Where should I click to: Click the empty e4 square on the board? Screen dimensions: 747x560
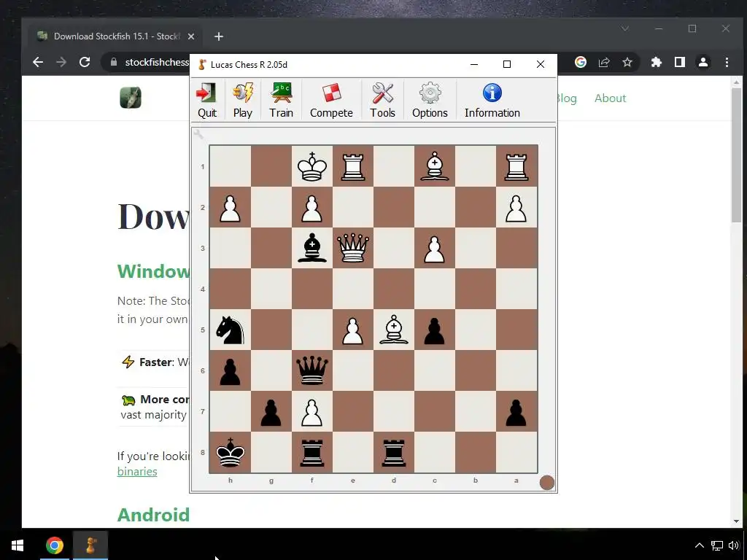pos(353,289)
